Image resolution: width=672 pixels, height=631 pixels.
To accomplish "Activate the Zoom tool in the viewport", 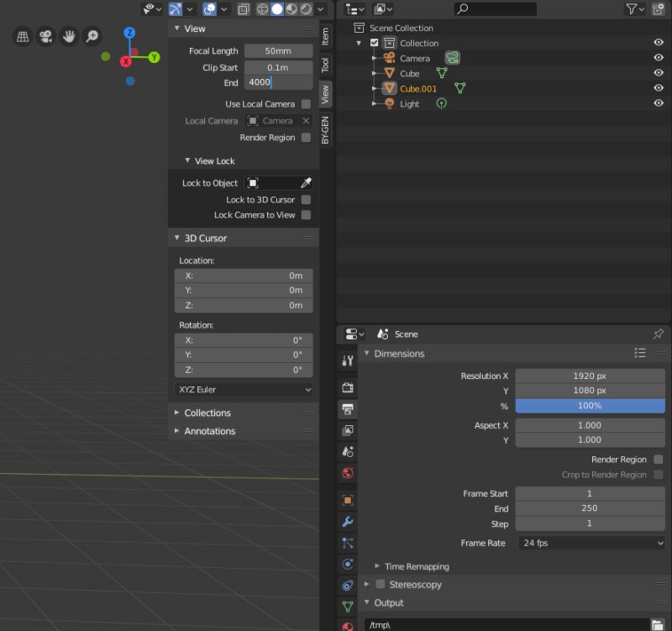I will pos(93,36).
